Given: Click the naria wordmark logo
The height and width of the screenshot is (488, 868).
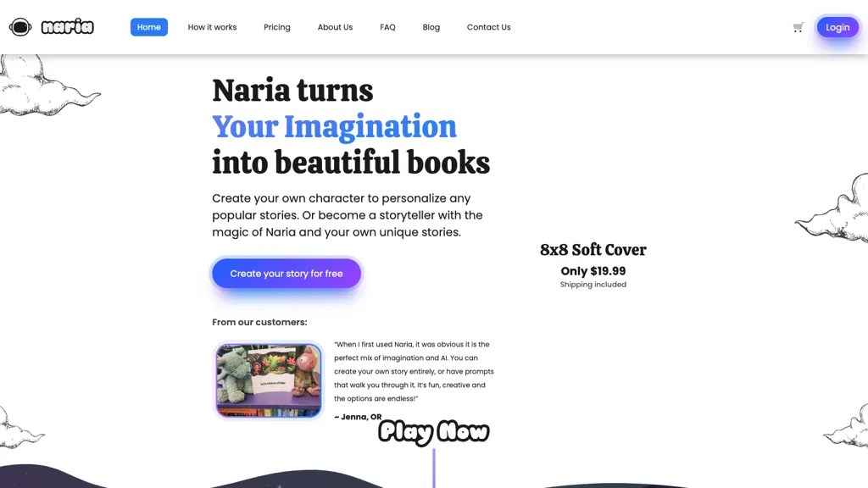Looking at the screenshot, I should tap(68, 26).
